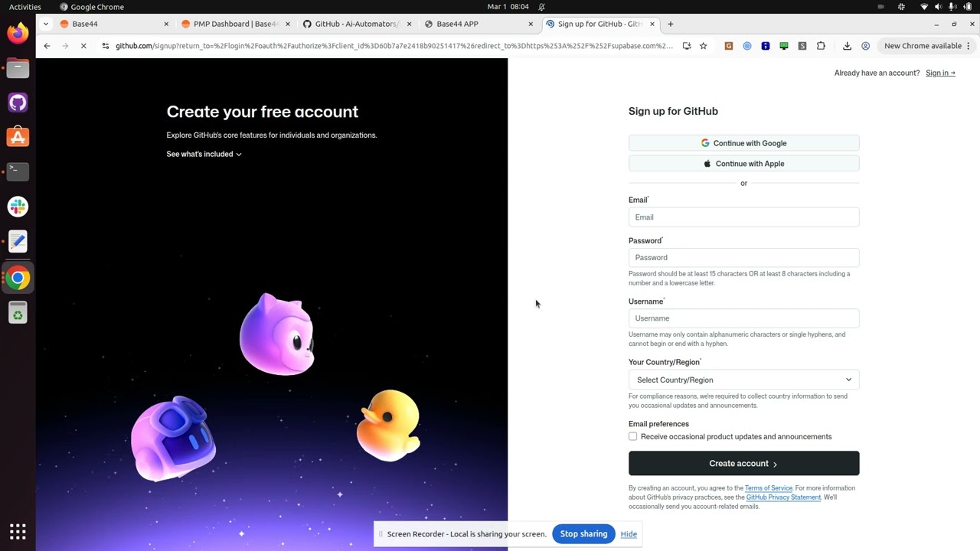The height and width of the screenshot is (551, 980).
Task: Click the Chrome icon in the dock
Action: coord(18,278)
